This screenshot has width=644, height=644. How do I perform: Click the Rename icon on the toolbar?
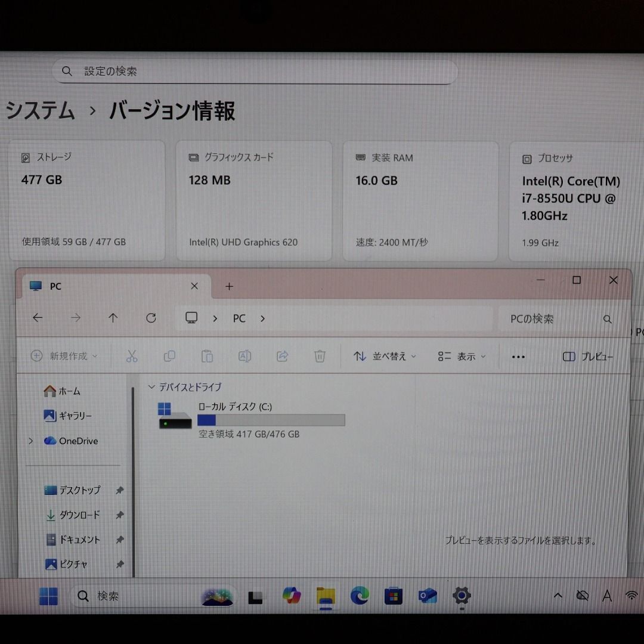(245, 355)
